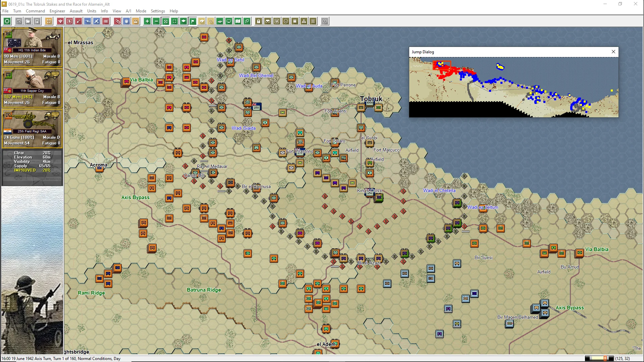Open the Command menu

tap(35, 11)
